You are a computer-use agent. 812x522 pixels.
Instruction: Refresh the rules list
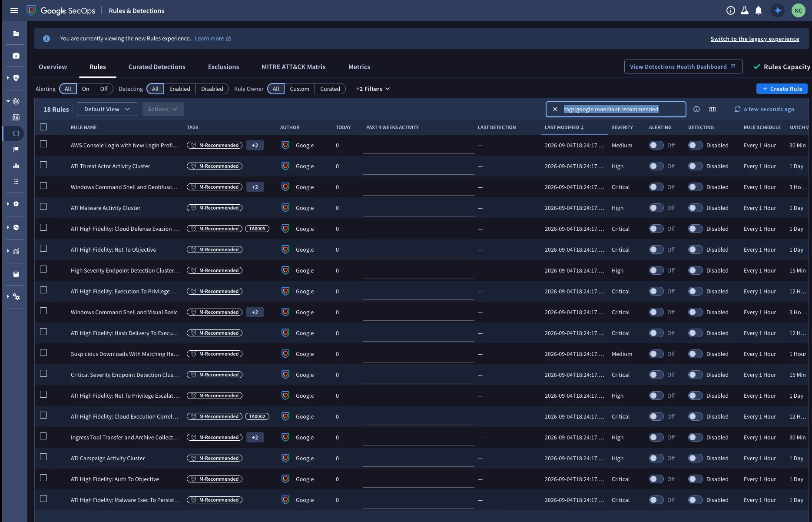click(738, 109)
